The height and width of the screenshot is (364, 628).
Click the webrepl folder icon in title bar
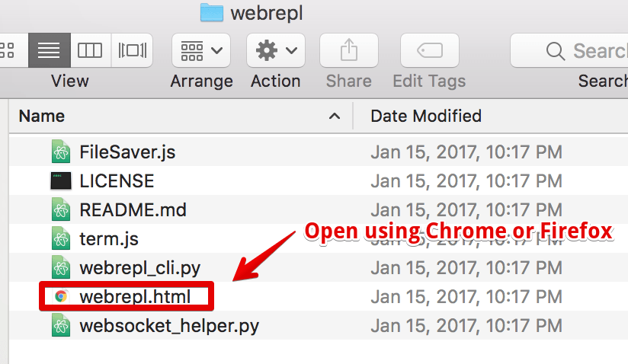point(211,12)
